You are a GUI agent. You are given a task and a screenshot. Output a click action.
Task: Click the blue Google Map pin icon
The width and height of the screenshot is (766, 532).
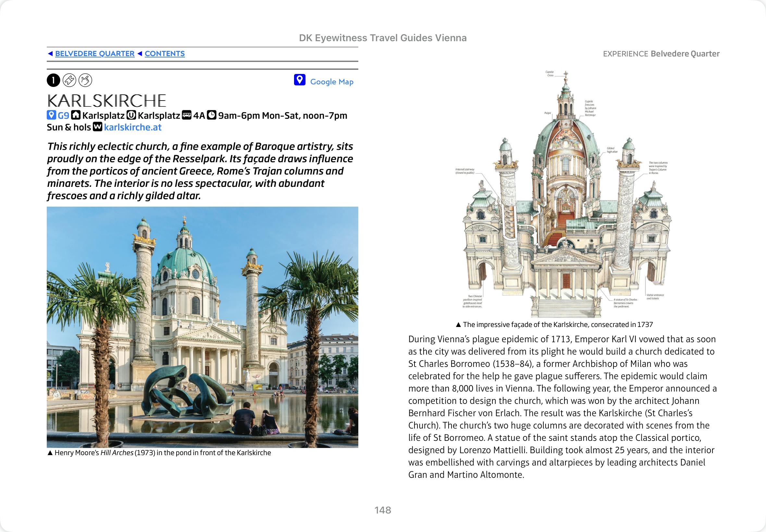click(300, 80)
